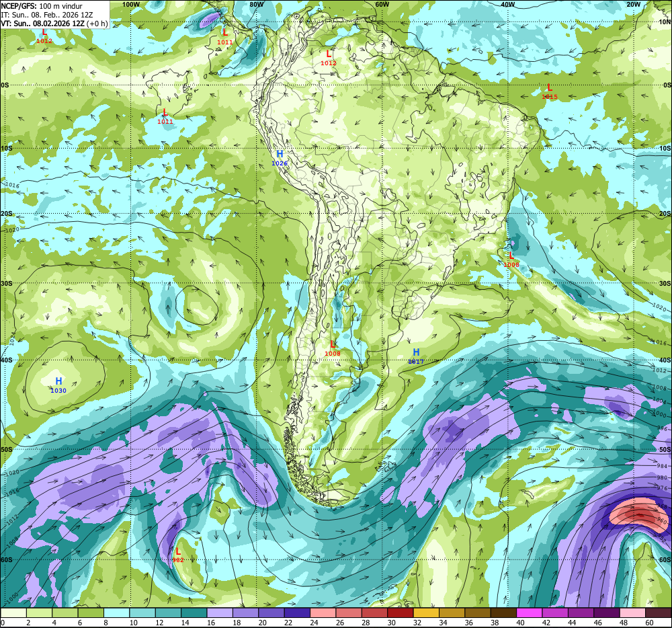
Task: Click the 50S label on the left edge
Action: pos(7,450)
